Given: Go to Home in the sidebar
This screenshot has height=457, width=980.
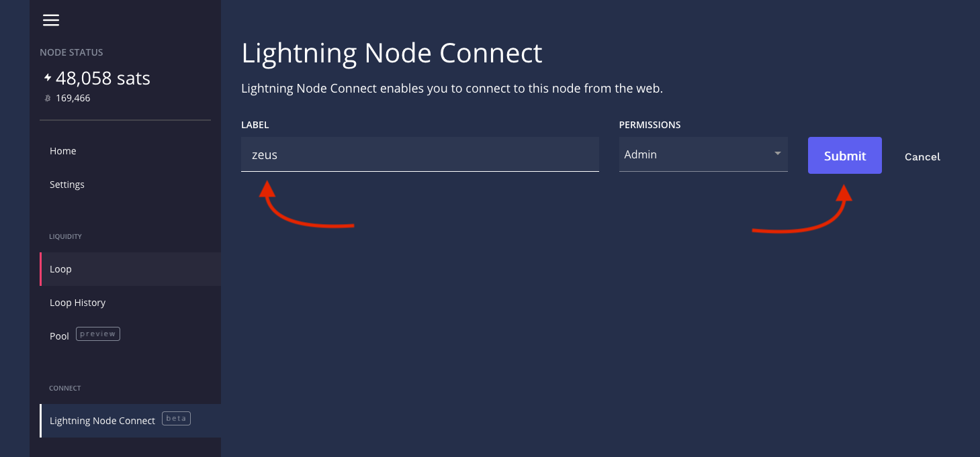Looking at the screenshot, I should [x=63, y=151].
